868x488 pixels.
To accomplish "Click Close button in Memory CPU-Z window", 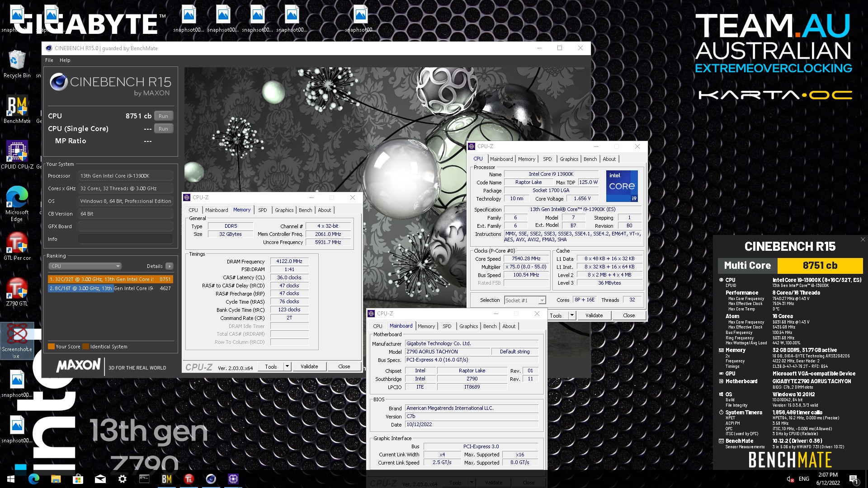I will coord(344,366).
